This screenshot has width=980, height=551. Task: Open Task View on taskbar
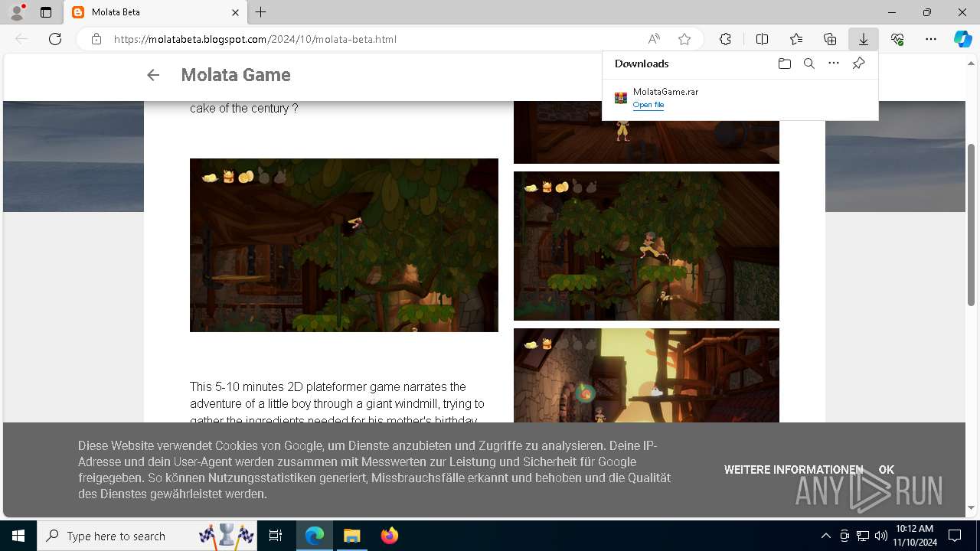276,536
